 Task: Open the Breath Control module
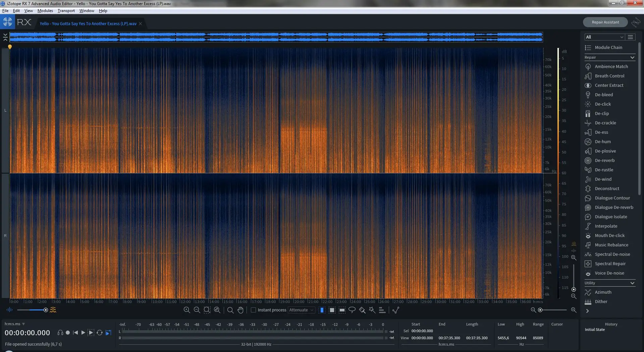tap(605, 76)
